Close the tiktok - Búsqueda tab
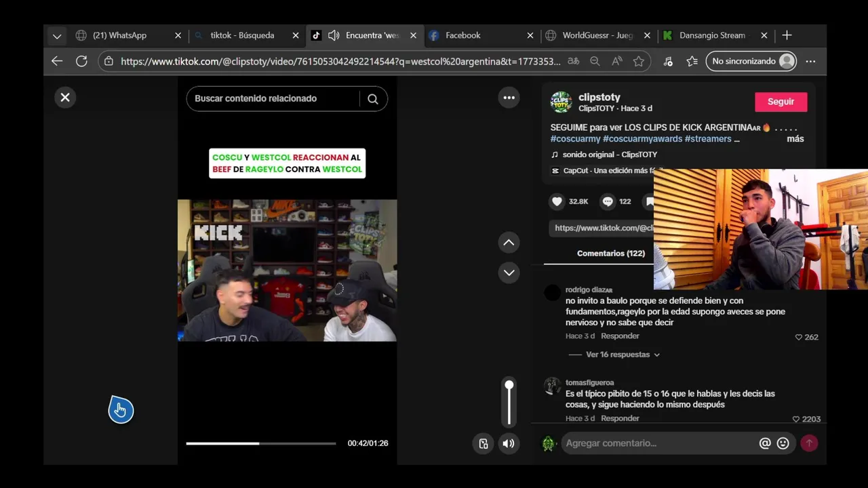 (x=296, y=35)
